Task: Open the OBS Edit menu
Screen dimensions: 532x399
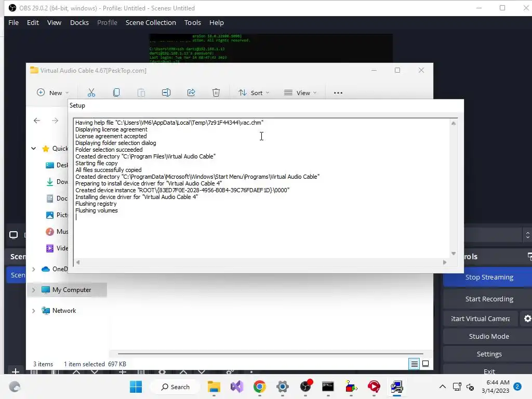Action: [x=33, y=23]
